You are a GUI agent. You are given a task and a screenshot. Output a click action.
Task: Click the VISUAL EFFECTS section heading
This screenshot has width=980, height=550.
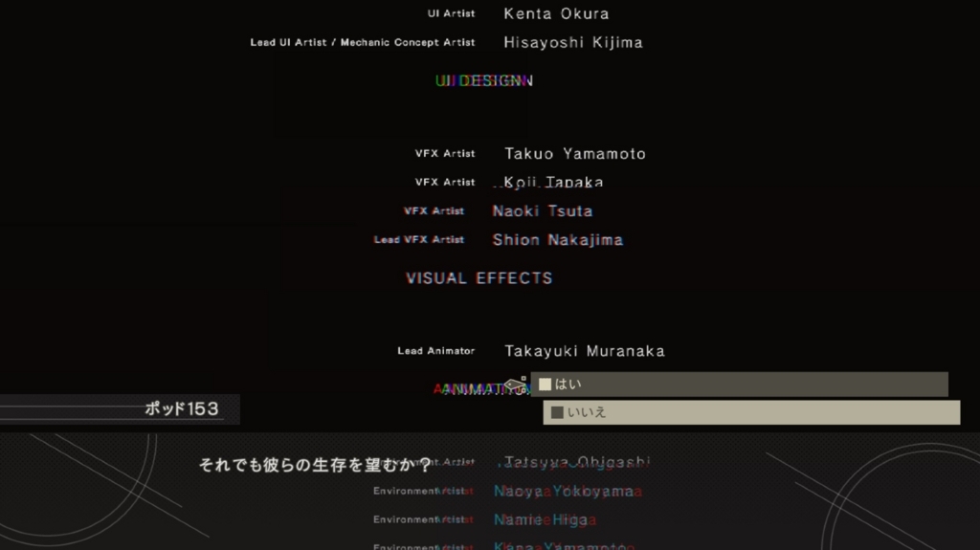tap(479, 278)
